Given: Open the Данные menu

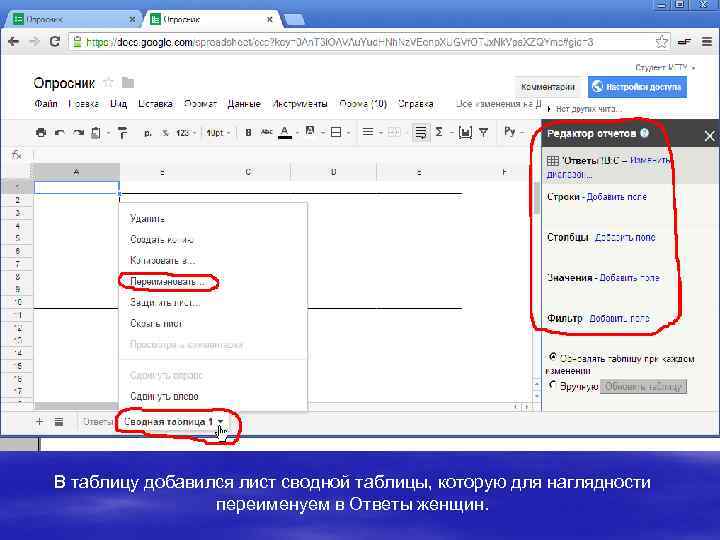Looking at the screenshot, I should coord(244,104).
